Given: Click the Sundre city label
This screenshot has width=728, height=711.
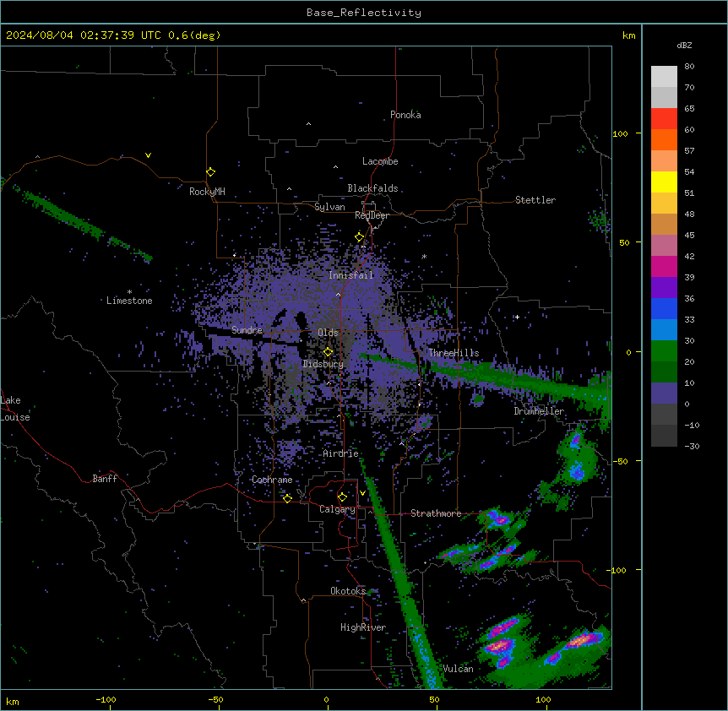Looking at the screenshot, I should tap(247, 330).
